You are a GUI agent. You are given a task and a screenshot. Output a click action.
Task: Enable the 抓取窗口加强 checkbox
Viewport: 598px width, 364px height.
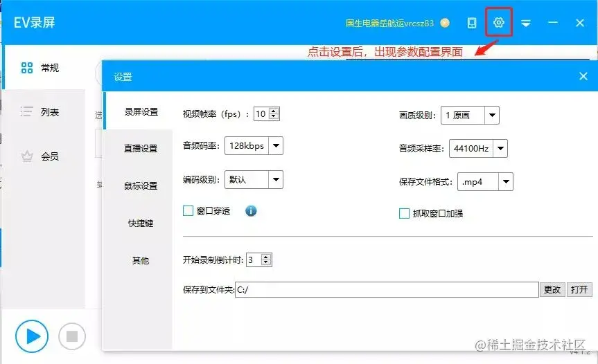point(404,213)
